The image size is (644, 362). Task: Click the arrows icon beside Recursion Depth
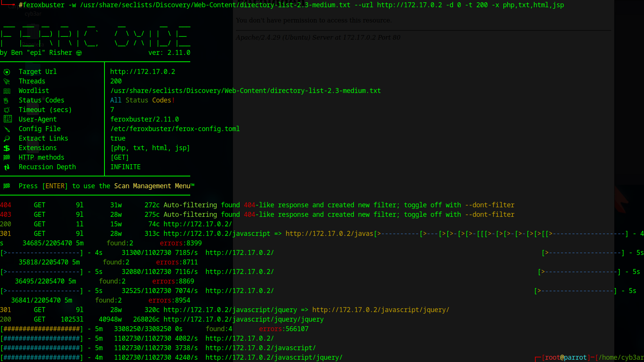tap(7, 167)
